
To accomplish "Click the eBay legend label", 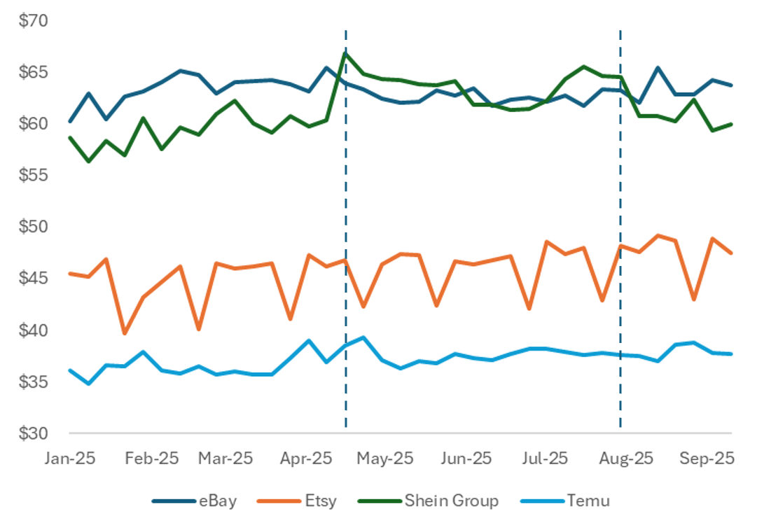I will click(218, 501).
